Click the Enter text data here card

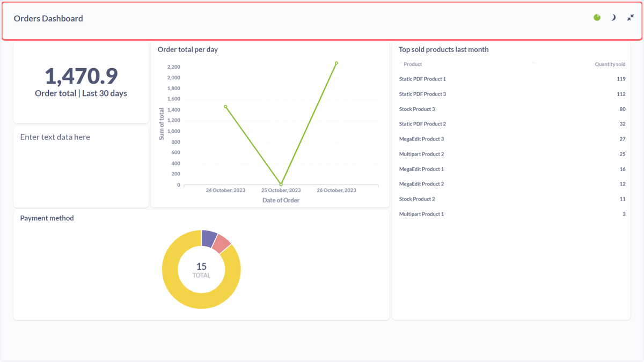[x=81, y=166]
